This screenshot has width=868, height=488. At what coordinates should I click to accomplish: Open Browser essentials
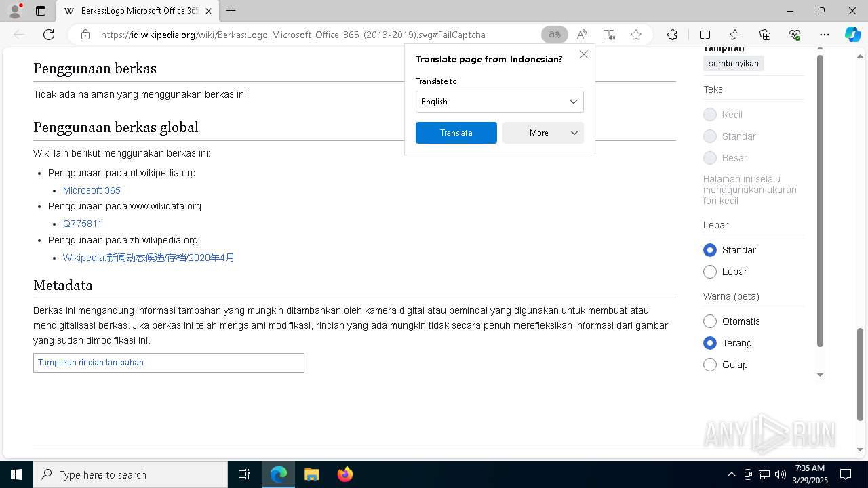(795, 35)
